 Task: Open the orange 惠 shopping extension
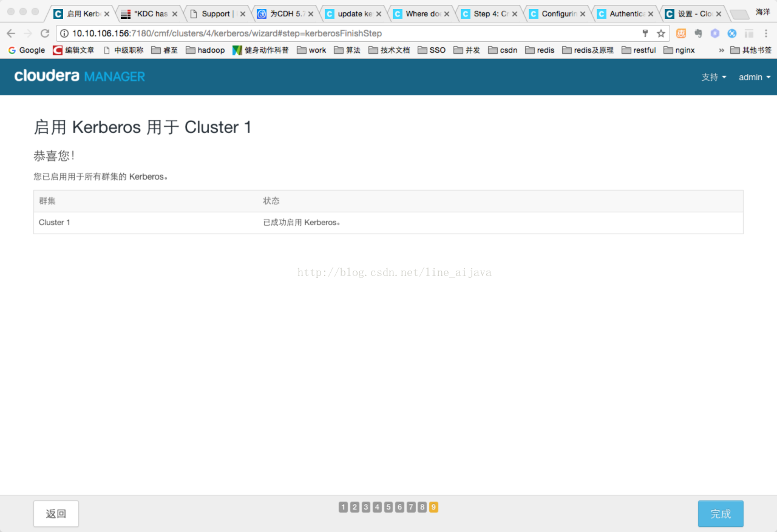pyautogui.click(x=681, y=33)
